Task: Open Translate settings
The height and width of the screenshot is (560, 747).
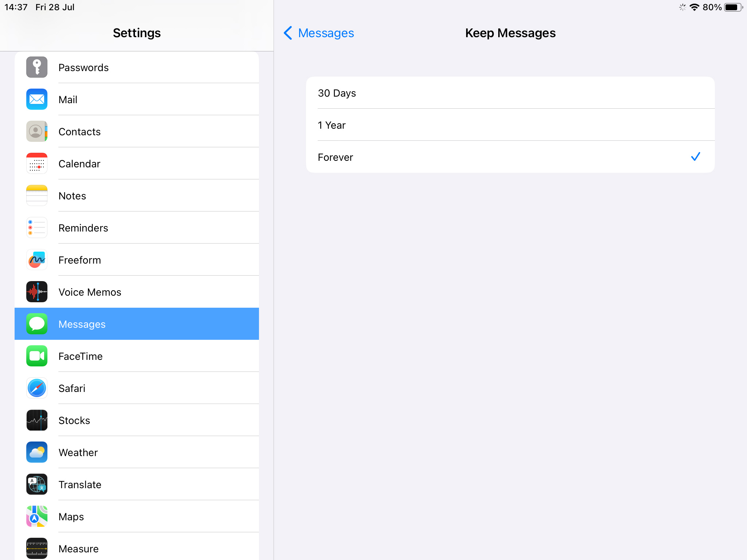Action: click(137, 485)
